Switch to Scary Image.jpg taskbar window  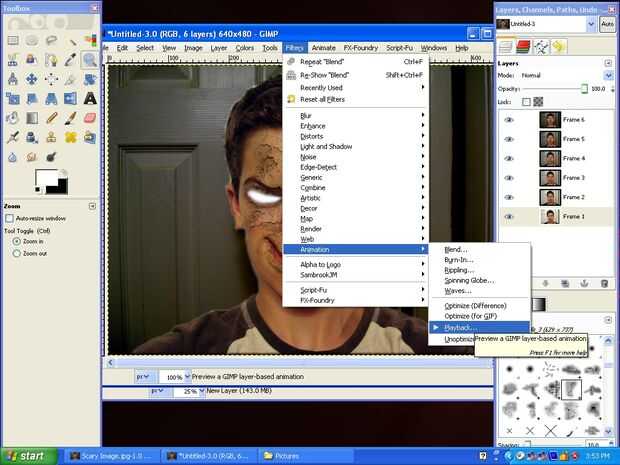click(111, 456)
